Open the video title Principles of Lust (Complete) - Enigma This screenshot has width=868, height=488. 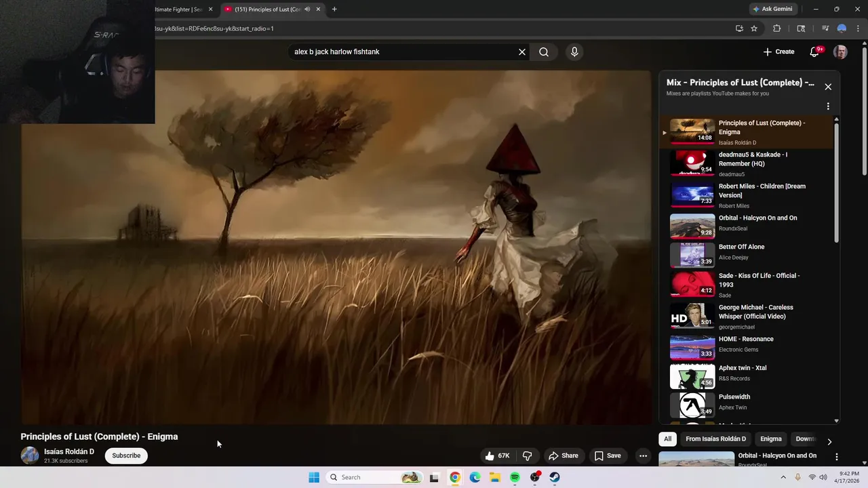tap(99, 436)
